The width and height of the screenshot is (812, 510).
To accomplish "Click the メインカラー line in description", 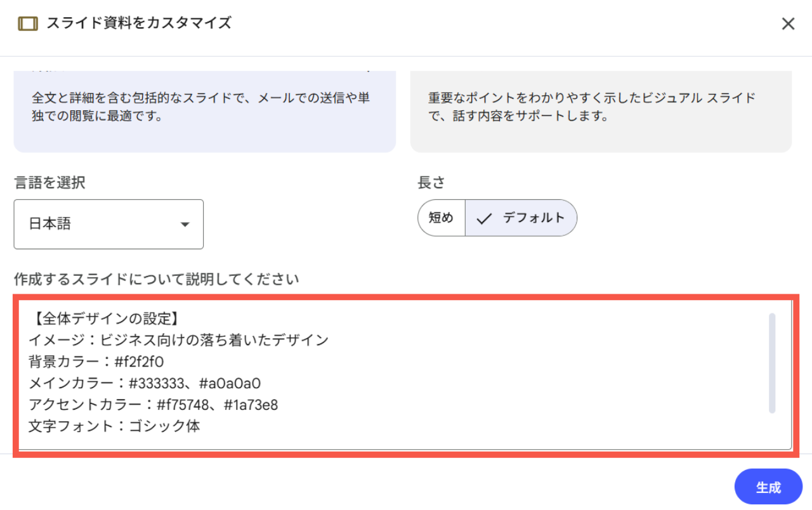I will [x=145, y=383].
